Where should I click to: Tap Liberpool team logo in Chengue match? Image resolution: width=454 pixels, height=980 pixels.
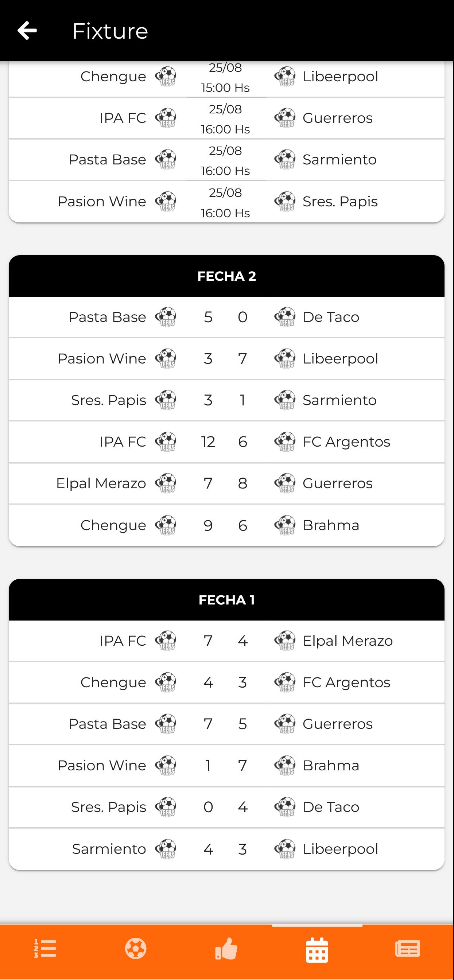point(285,77)
